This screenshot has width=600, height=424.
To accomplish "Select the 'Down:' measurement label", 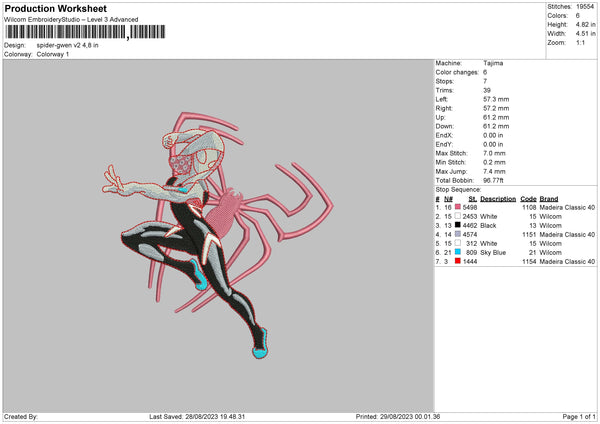I will (445, 126).
